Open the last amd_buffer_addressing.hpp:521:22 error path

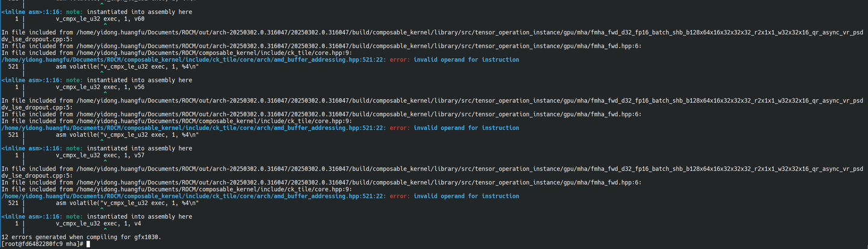[193, 196]
